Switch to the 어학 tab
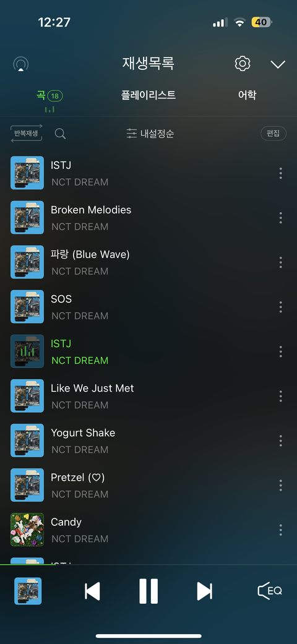Viewport: 297px width, 644px height. [x=247, y=95]
